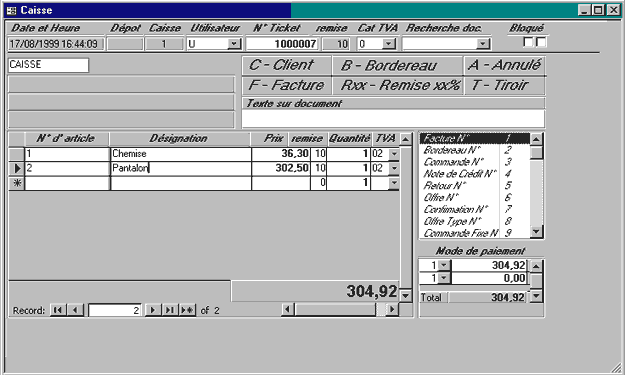Go to last record navigation button

[170, 310]
